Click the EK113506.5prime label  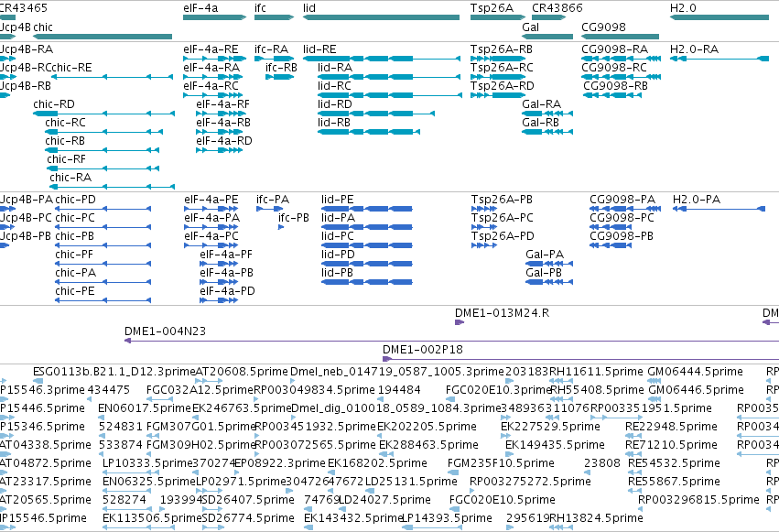click(x=152, y=518)
